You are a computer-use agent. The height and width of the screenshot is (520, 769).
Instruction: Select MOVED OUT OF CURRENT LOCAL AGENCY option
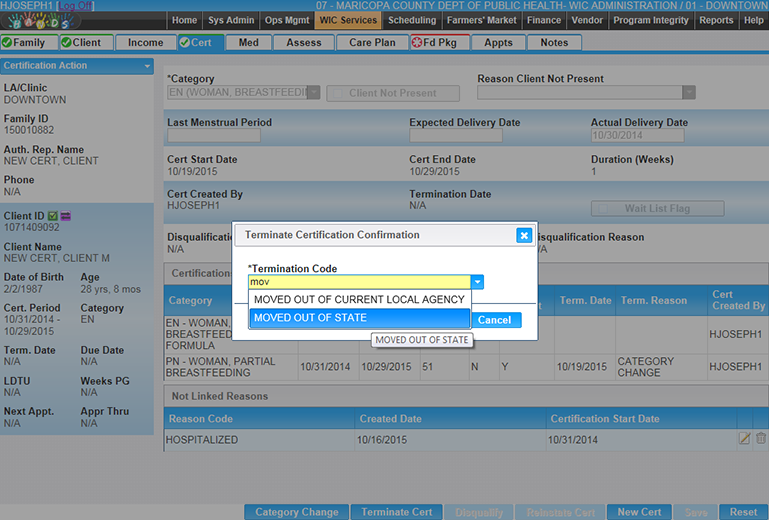pyautogui.click(x=359, y=299)
